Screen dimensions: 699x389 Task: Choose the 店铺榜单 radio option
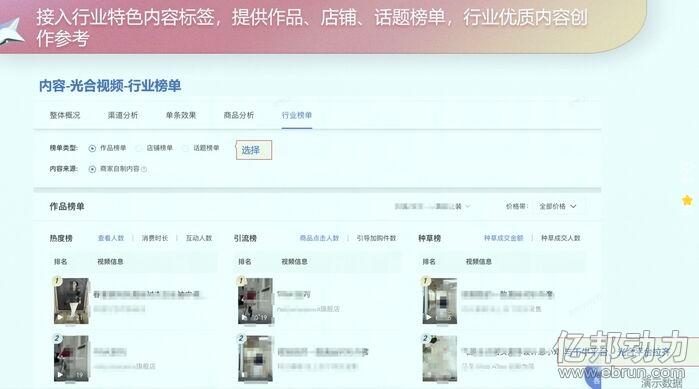139,148
